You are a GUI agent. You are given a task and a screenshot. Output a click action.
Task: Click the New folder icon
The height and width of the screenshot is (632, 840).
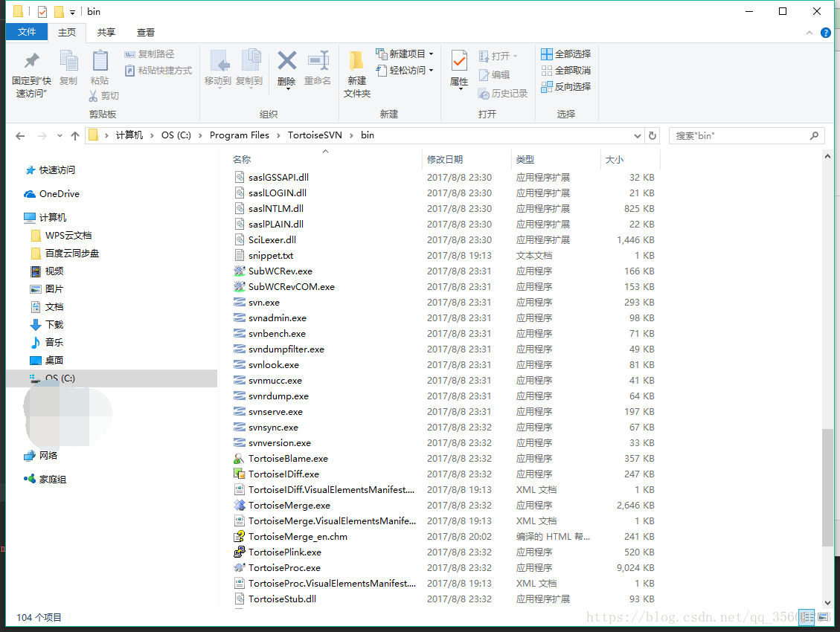[x=357, y=60]
